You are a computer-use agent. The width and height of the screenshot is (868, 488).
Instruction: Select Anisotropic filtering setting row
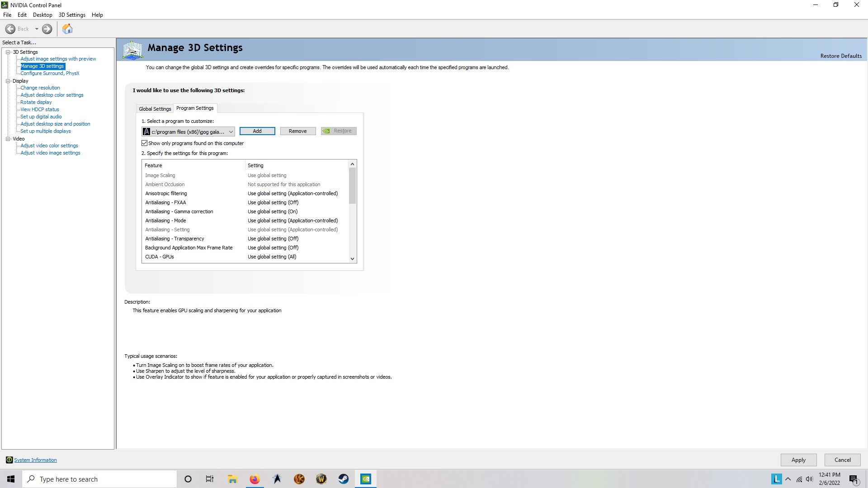coord(245,193)
